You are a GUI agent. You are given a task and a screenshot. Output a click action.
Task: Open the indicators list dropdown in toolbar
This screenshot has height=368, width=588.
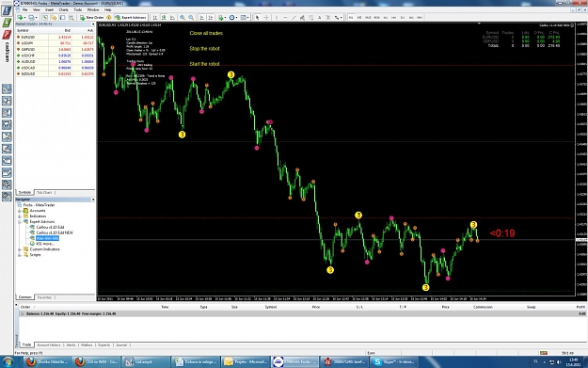point(222,17)
